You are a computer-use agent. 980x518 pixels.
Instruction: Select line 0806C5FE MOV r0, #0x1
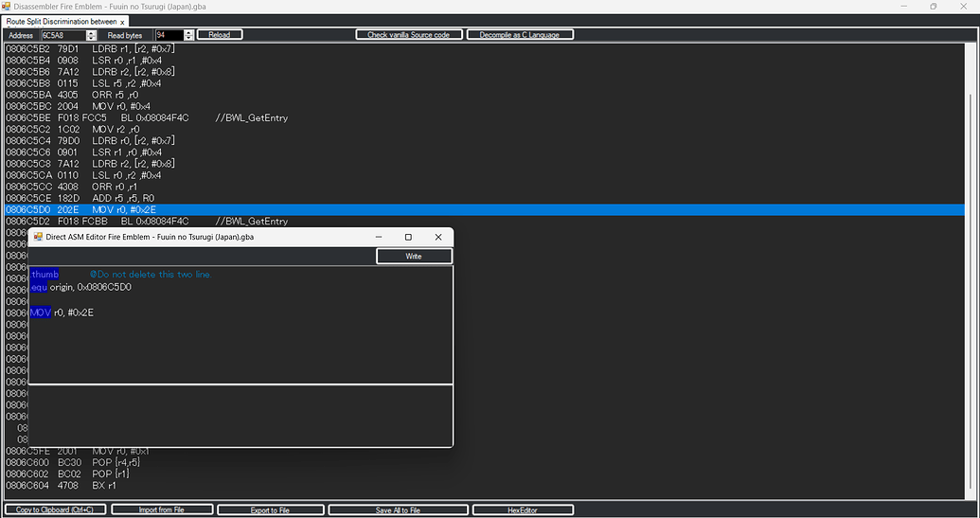tap(485, 451)
